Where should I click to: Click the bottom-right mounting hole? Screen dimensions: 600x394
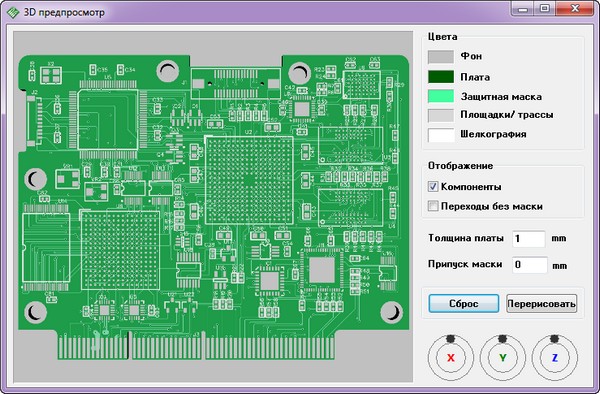tap(391, 312)
